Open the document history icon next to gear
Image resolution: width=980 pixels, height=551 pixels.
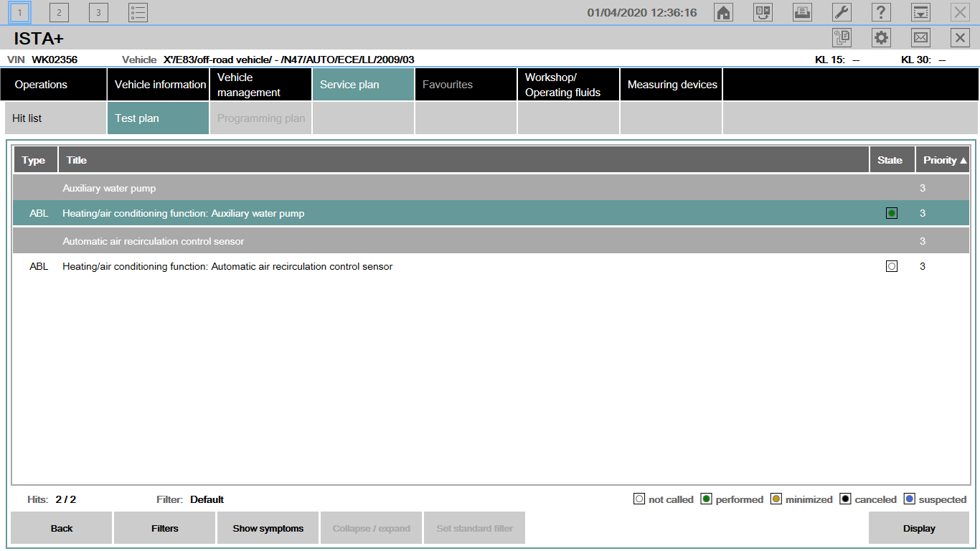click(x=842, y=38)
